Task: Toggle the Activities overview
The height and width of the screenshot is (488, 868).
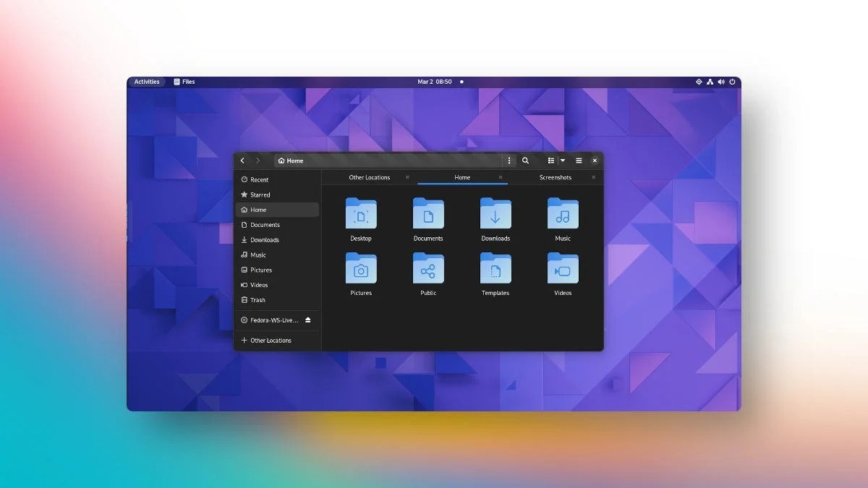Action: (146, 82)
